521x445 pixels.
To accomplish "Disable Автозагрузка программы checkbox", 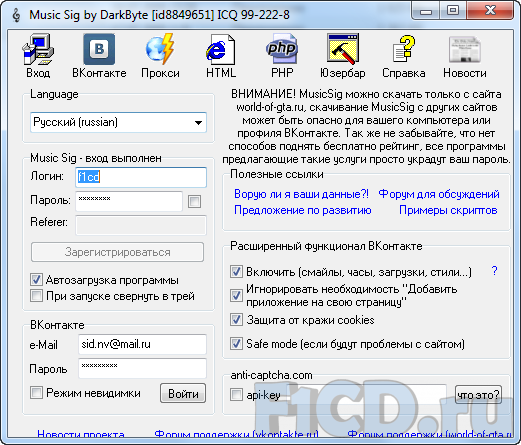I will 36,279.
